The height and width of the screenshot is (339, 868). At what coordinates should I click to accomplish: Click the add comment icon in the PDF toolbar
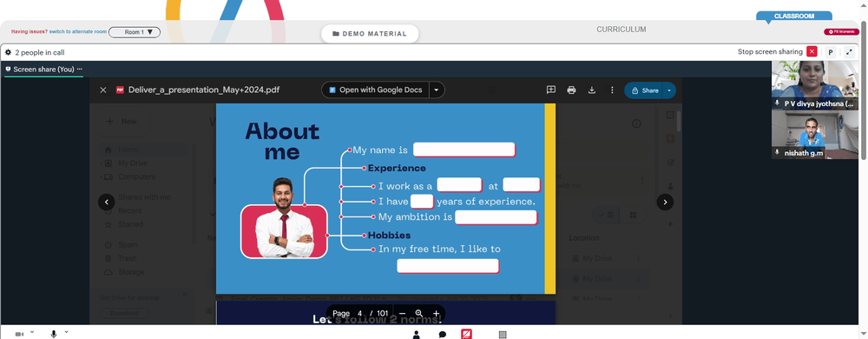click(551, 90)
